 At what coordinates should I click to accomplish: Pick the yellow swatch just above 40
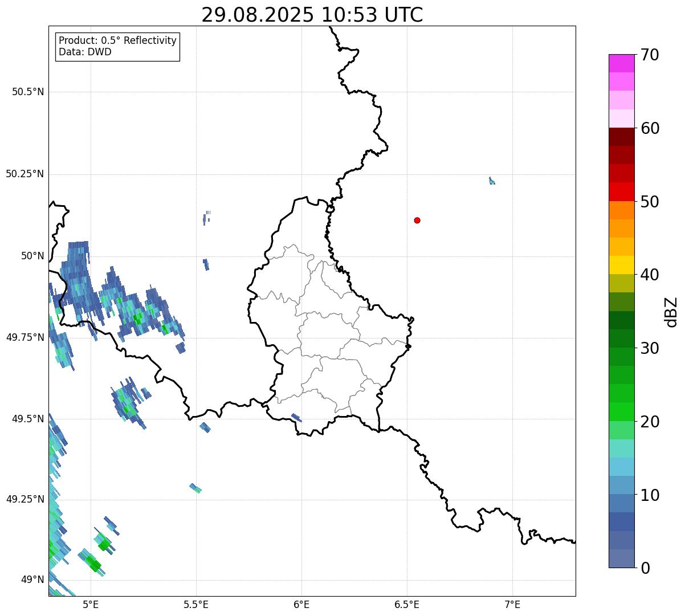click(622, 265)
